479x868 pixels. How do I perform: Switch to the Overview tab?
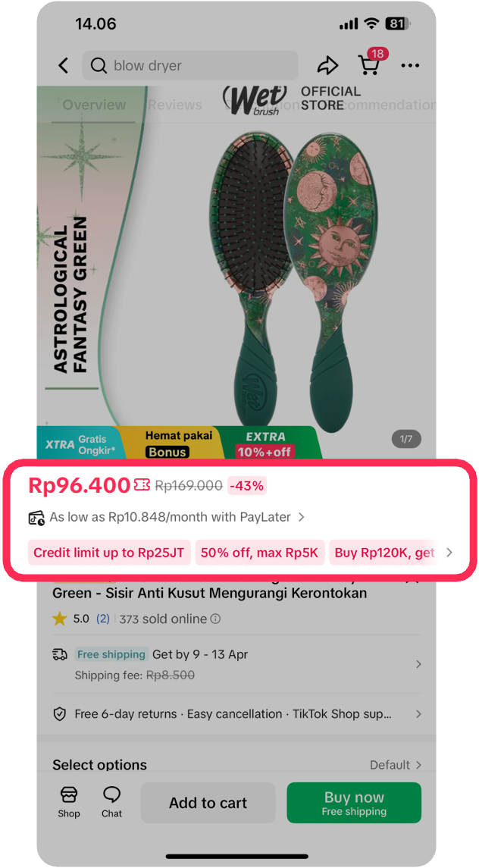pyautogui.click(x=93, y=105)
